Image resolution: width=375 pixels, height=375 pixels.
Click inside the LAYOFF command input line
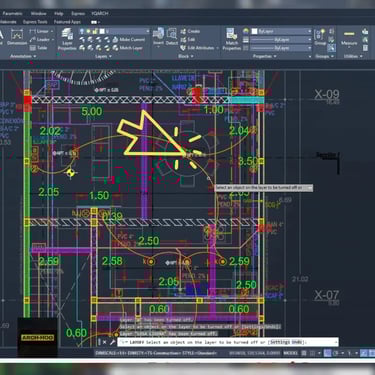coord(228,342)
